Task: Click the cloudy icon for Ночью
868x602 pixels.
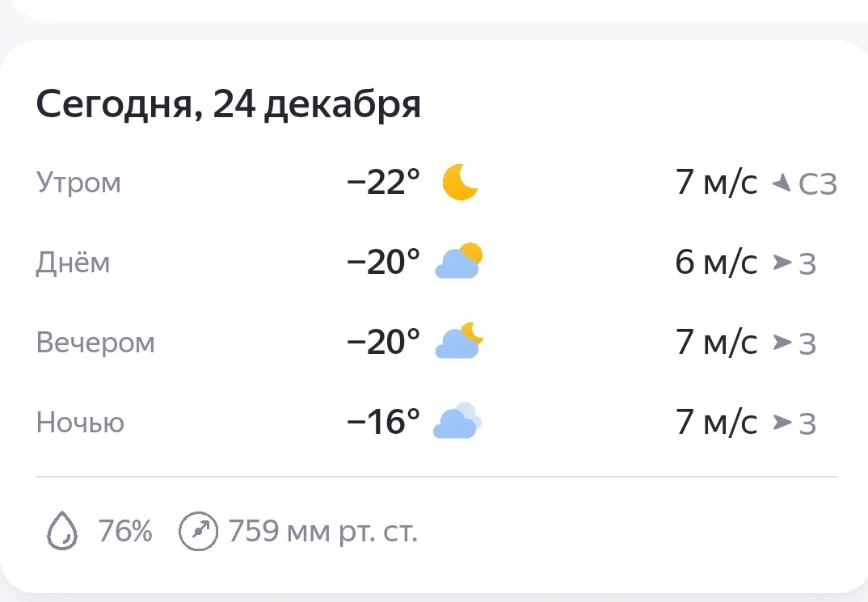Action: 457,422
